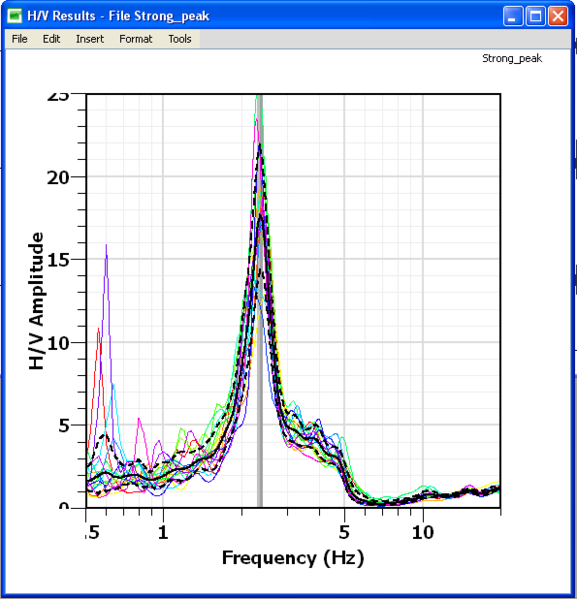Click the 10 Hz frequency tick label
This screenshot has height=599, width=577.
coord(423,533)
